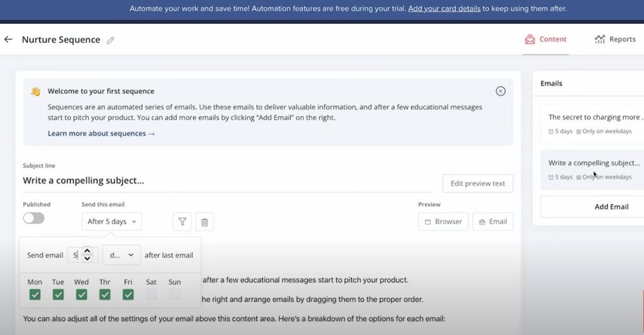Click the Edit preview text button

pyautogui.click(x=478, y=184)
